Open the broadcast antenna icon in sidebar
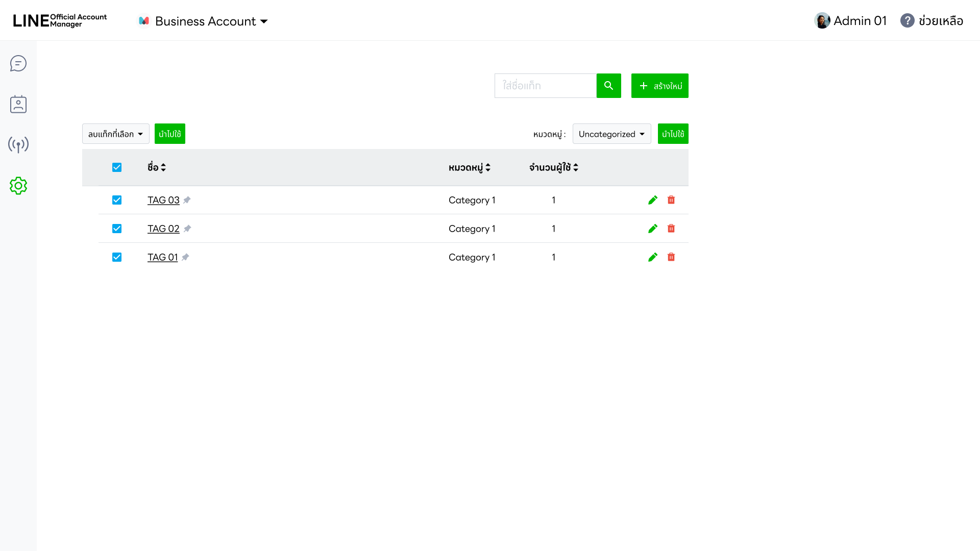Screen dimensions: 980x551 point(18,145)
